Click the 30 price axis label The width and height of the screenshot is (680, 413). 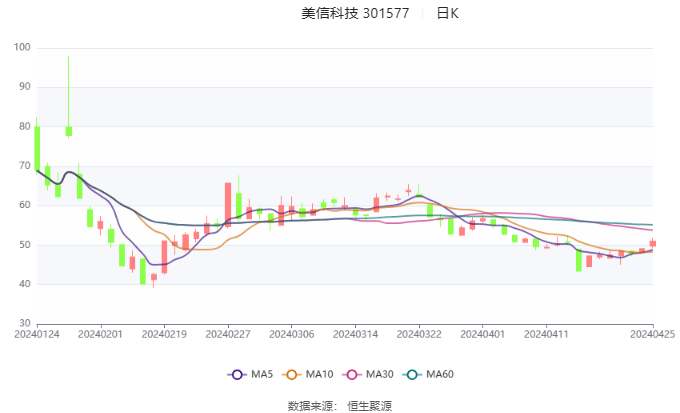click(x=25, y=323)
